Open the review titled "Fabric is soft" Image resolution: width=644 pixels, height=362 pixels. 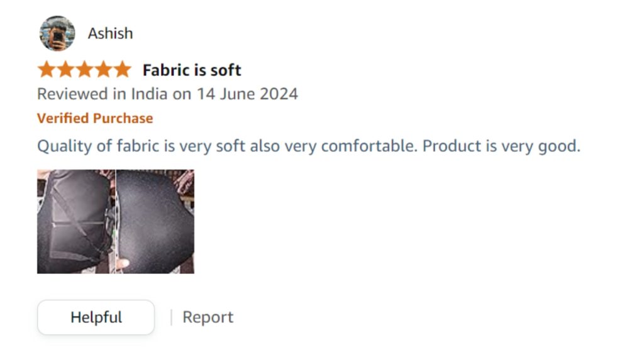click(192, 70)
